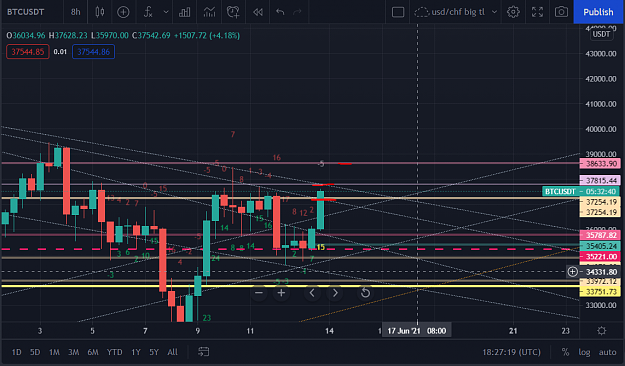
Task: Start bar replay with the rewind icon
Action: 258,12
